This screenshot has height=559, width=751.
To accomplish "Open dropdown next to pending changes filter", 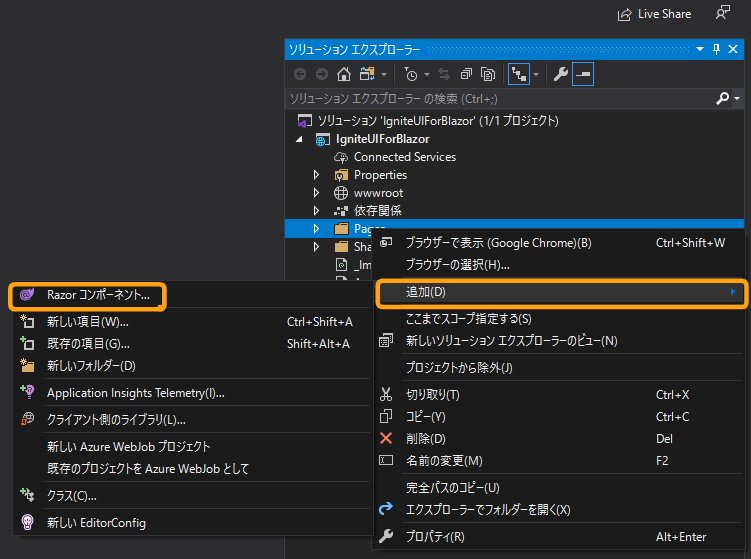I will (x=427, y=75).
